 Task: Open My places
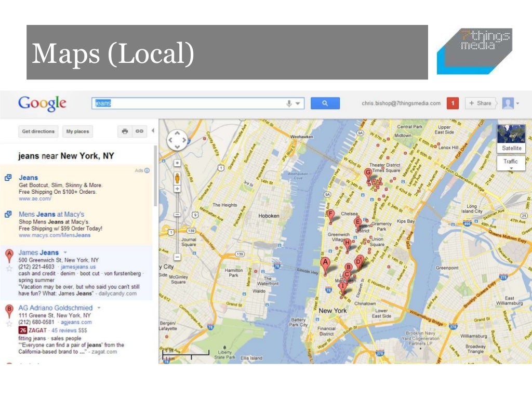(77, 131)
